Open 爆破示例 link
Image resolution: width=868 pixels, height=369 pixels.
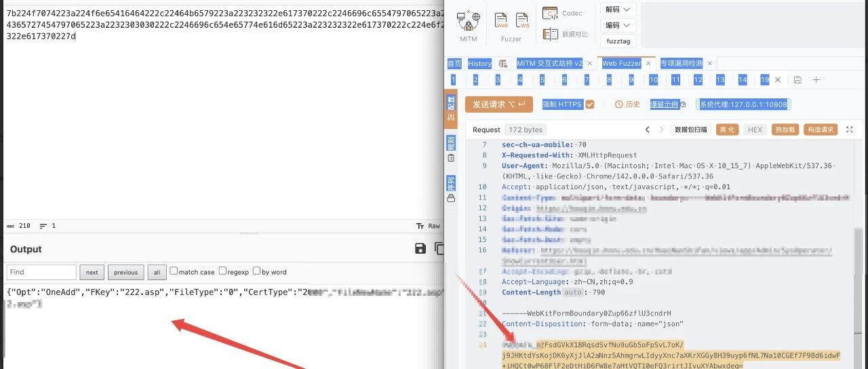(x=665, y=104)
